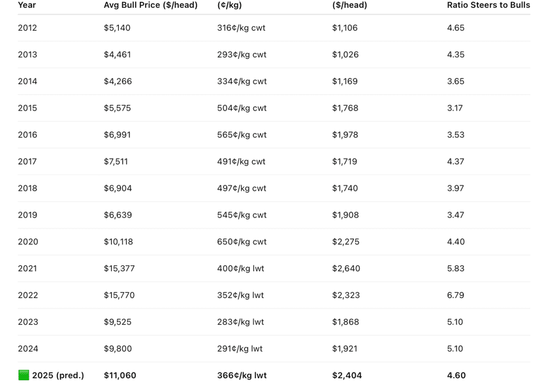
Task: Click the $7,511 bull price value
Action: 116,161
